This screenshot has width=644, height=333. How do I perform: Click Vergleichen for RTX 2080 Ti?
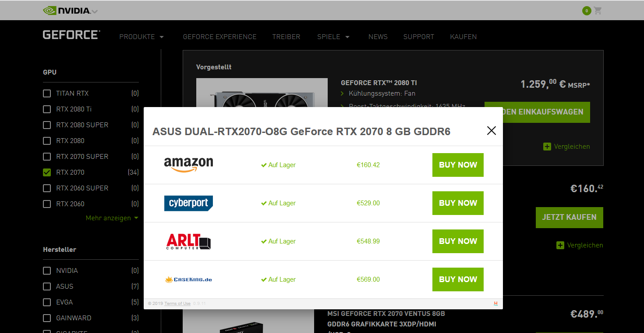pos(572,147)
